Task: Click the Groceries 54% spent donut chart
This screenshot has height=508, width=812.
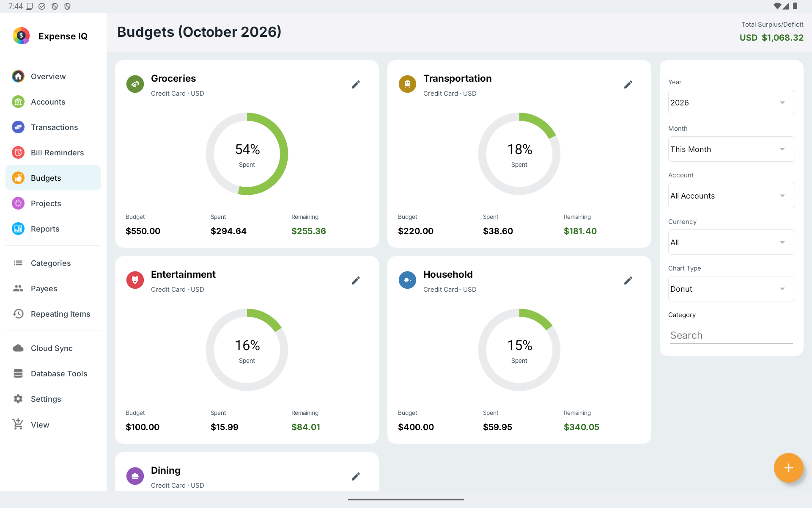Action: (x=247, y=154)
